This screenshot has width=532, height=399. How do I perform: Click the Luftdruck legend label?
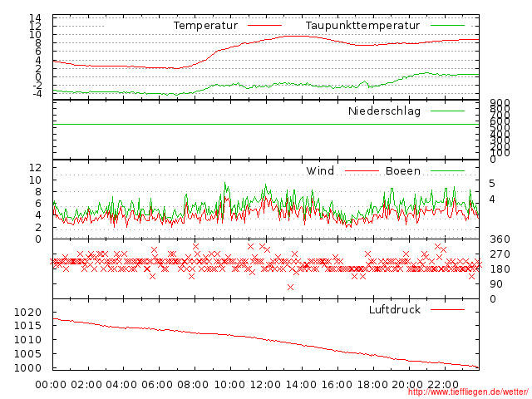[395, 309]
